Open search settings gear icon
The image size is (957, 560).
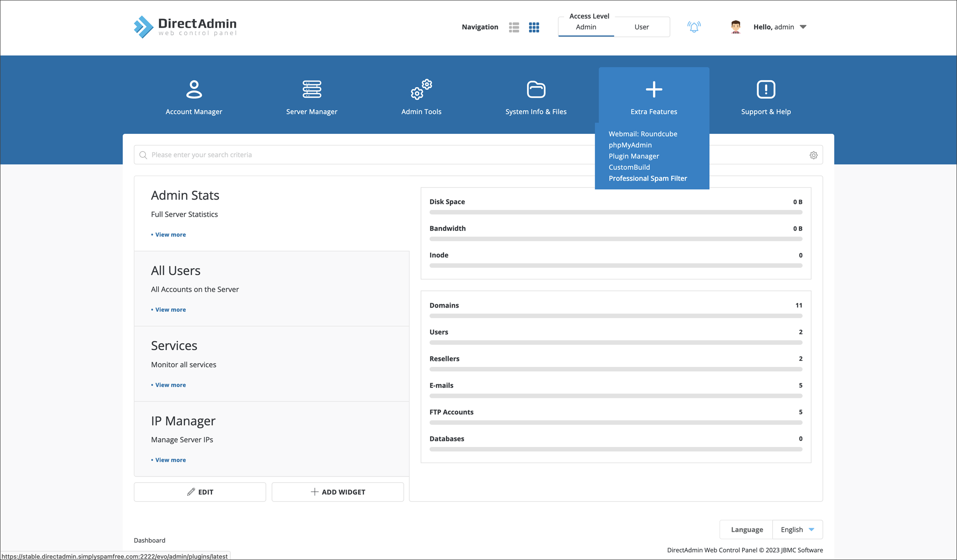coord(813,155)
